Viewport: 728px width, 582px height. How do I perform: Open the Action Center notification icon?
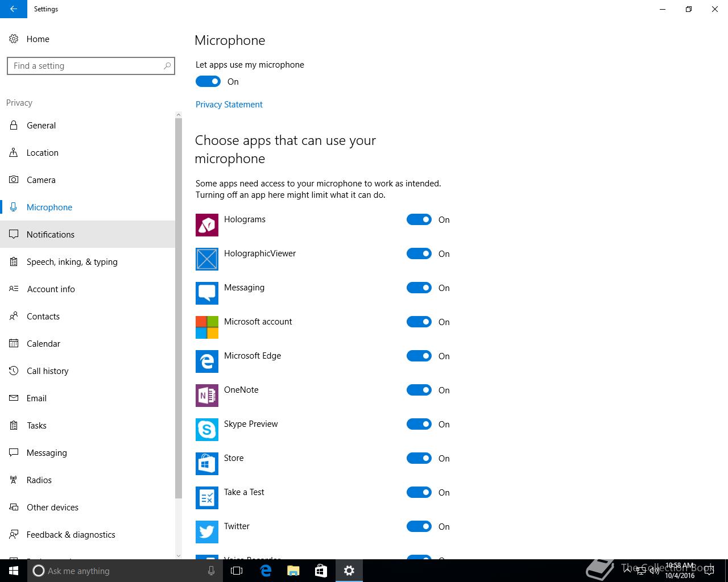click(709, 571)
